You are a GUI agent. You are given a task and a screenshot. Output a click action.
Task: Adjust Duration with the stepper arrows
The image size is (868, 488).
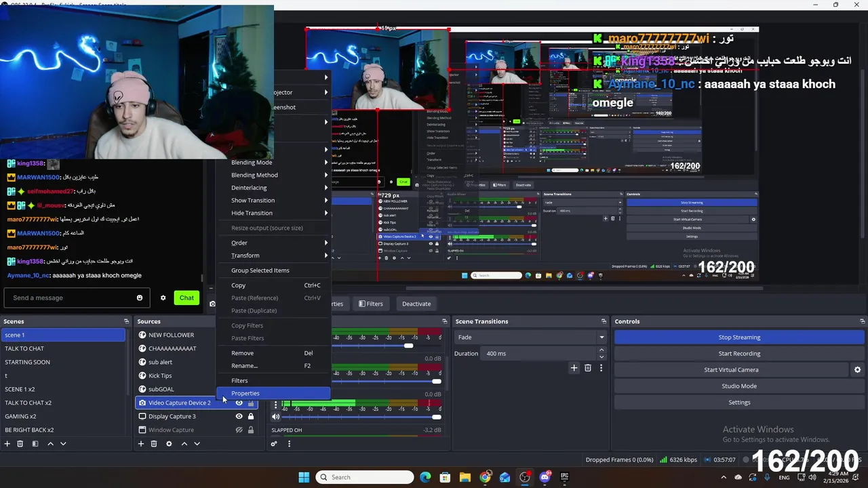[x=601, y=353]
